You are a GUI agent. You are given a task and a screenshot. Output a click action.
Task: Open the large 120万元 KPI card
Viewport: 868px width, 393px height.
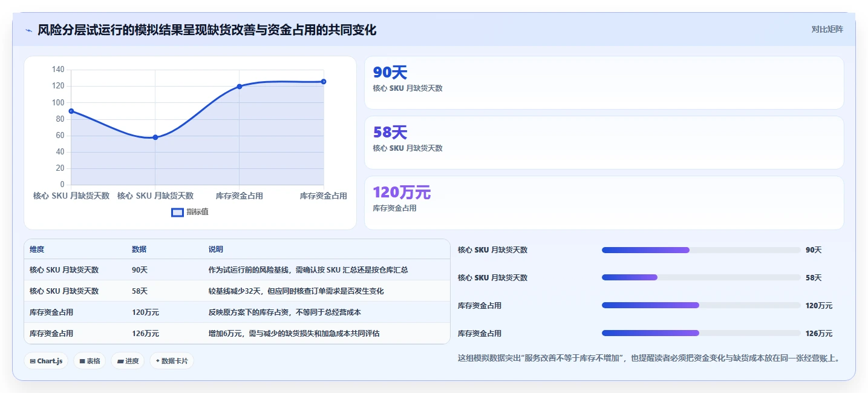[604, 203]
